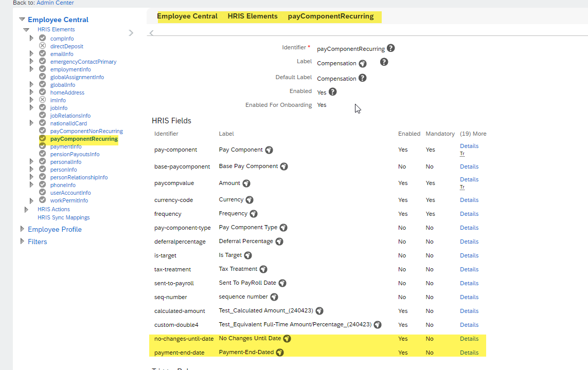Image resolution: width=588 pixels, height=370 pixels.
Task: Open globe icon for Base Pay Component label
Action: click(x=284, y=166)
